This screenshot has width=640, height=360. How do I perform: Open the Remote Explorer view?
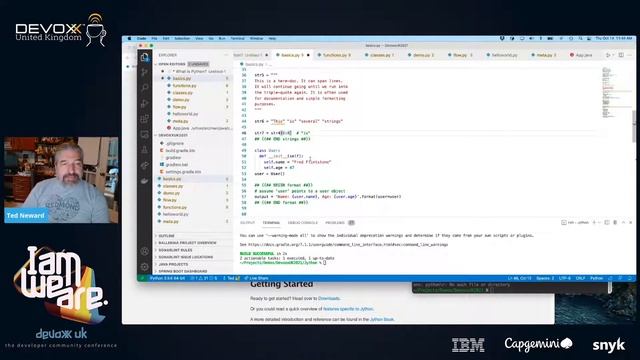(x=144, y=134)
